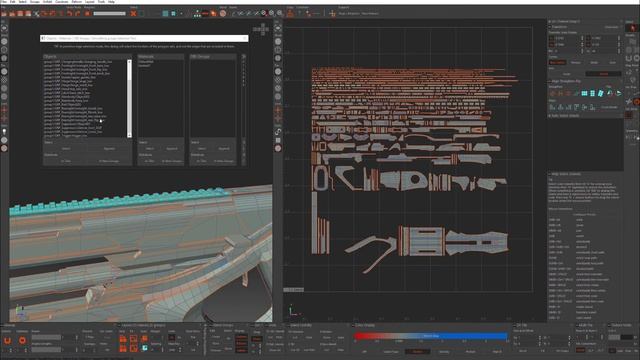Open the File menu

coord(3,2)
